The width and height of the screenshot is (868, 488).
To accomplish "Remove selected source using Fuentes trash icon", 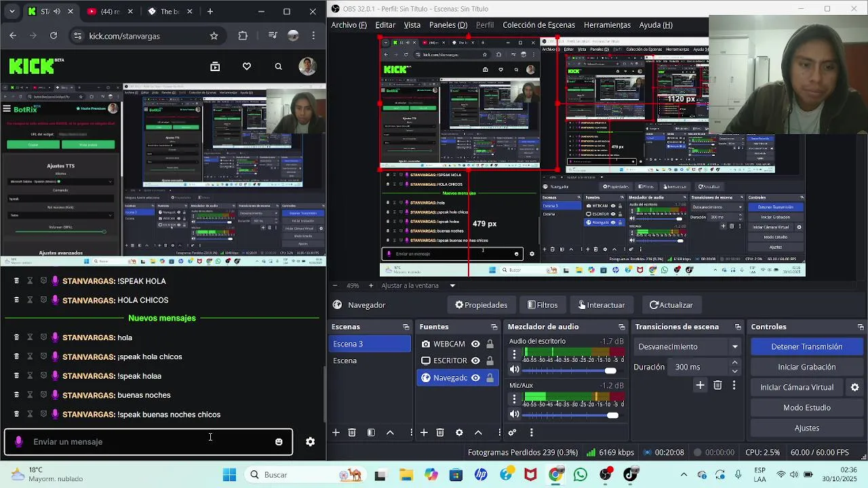I will pos(440,432).
